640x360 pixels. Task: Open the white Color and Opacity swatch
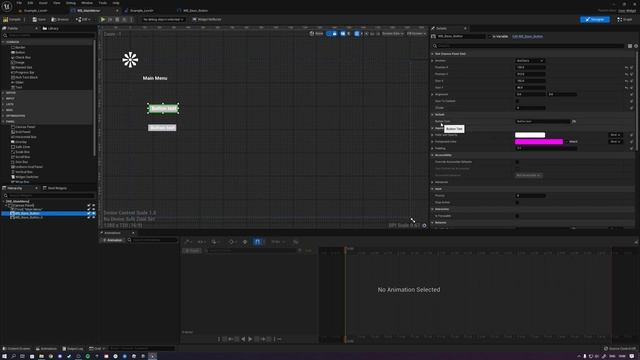tap(530, 135)
